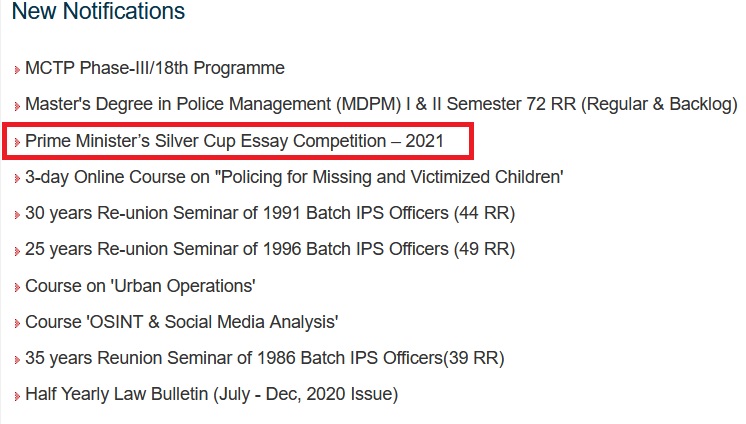The image size is (746, 424).
Task: Click red arrow bullet beside 25 years Re-union
Action: pos(17,251)
